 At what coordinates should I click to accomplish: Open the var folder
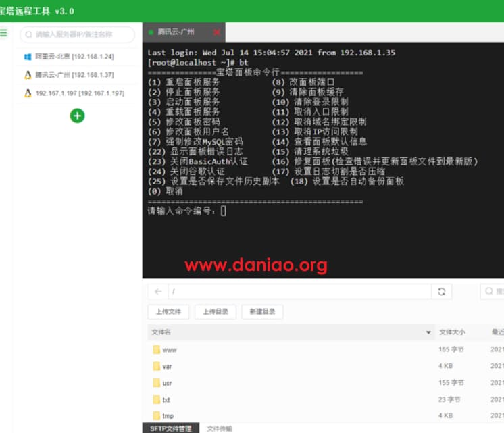point(162,366)
